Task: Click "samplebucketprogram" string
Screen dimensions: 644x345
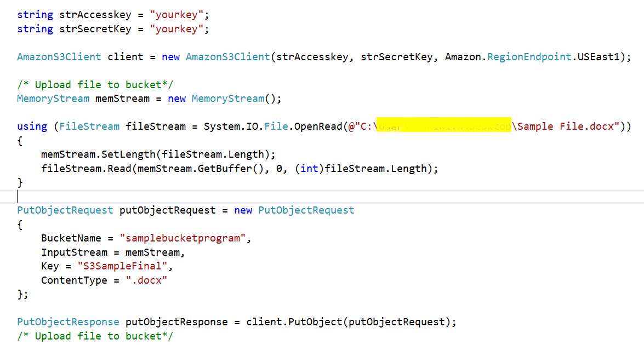Action: [x=183, y=238]
